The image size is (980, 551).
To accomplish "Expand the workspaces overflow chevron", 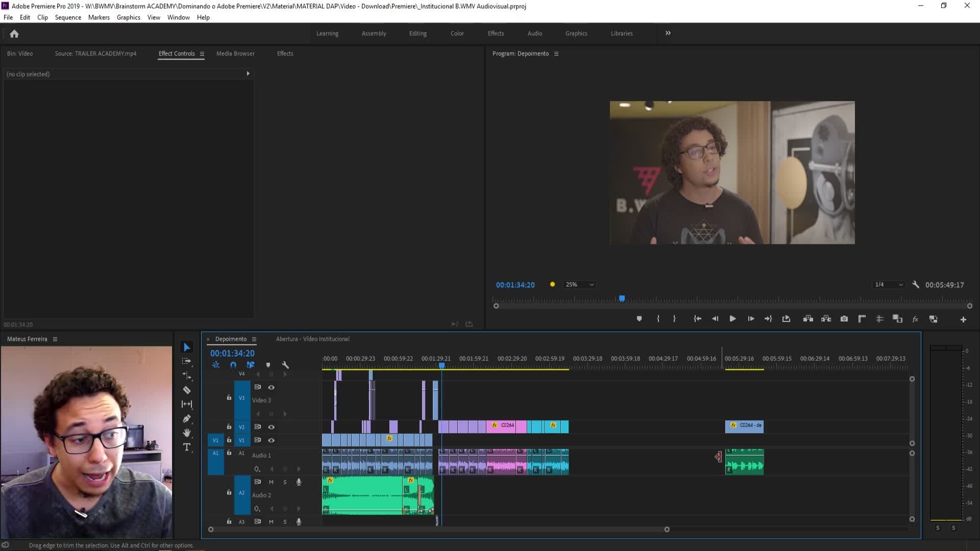I will pyautogui.click(x=668, y=33).
